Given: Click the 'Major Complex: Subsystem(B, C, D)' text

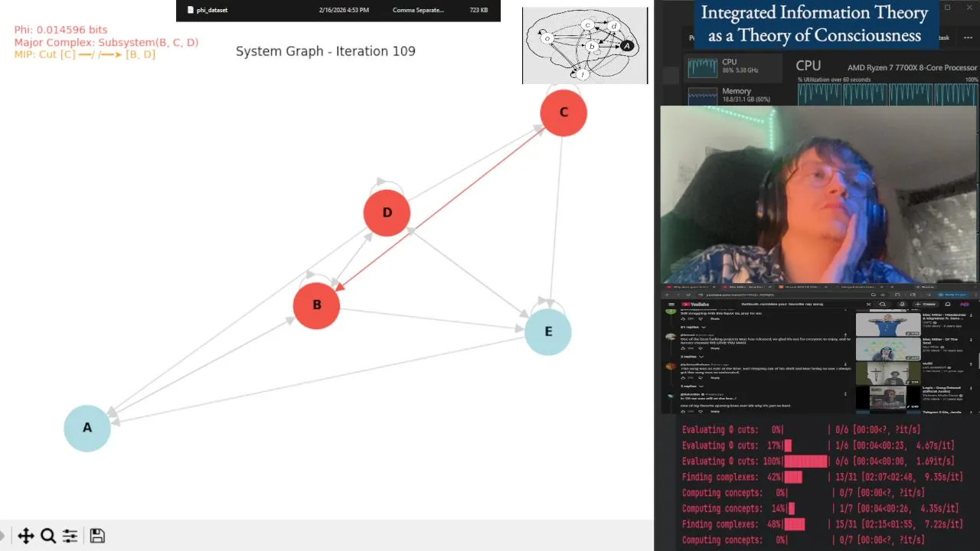Looking at the screenshot, I should (106, 42).
